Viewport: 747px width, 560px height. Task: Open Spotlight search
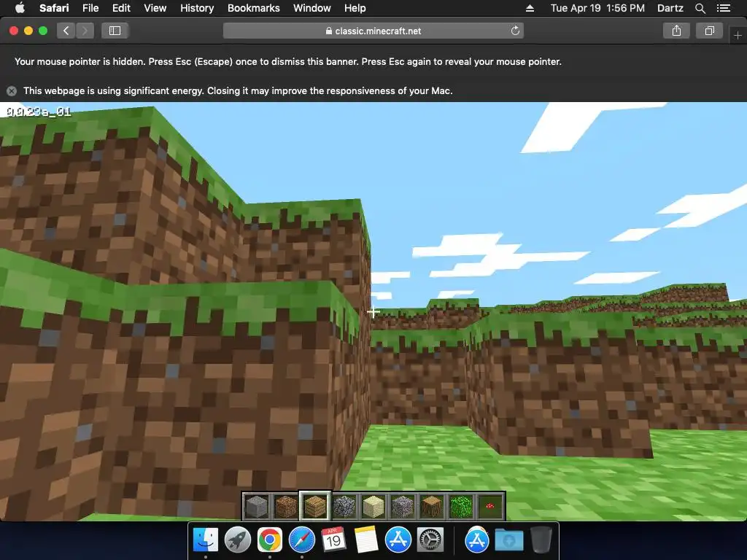pos(700,8)
